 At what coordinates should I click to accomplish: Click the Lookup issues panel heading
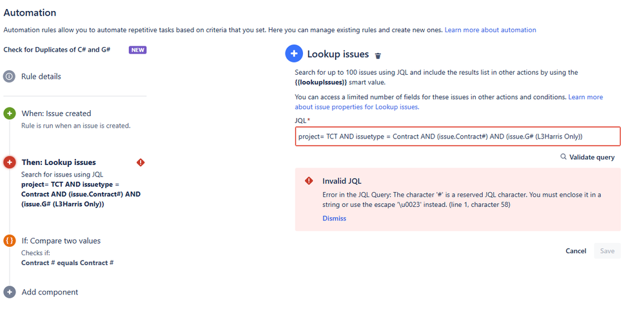(338, 54)
